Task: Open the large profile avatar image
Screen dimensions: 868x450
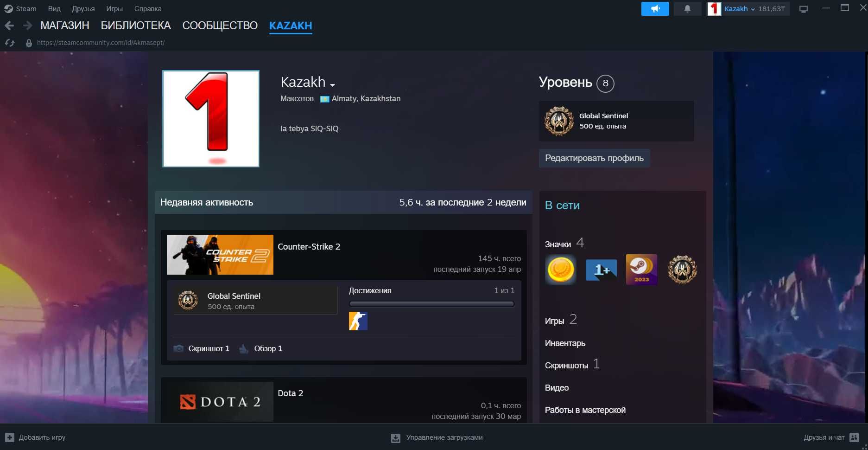Action: point(211,119)
